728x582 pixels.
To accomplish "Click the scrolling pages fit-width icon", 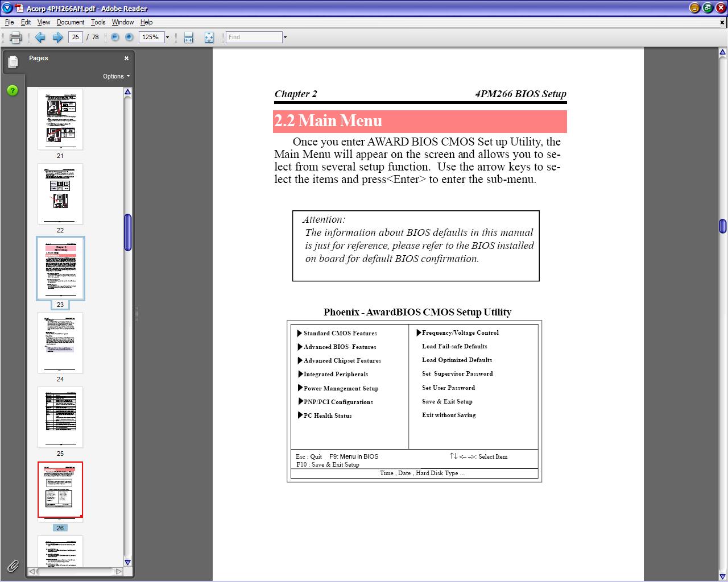I will click(189, 38).
